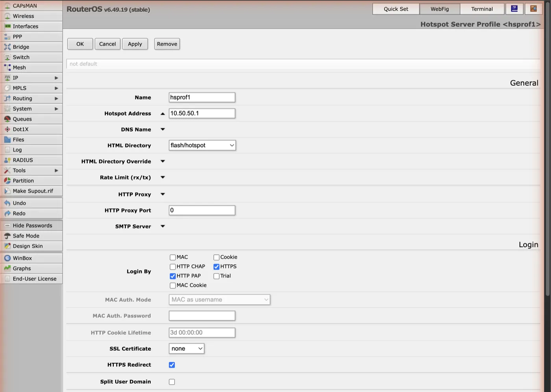Image resolution: width=551 pixels, height=392 pixels.
Task: Expand the SMTP Server field
Action: click(x=163, y=226)
